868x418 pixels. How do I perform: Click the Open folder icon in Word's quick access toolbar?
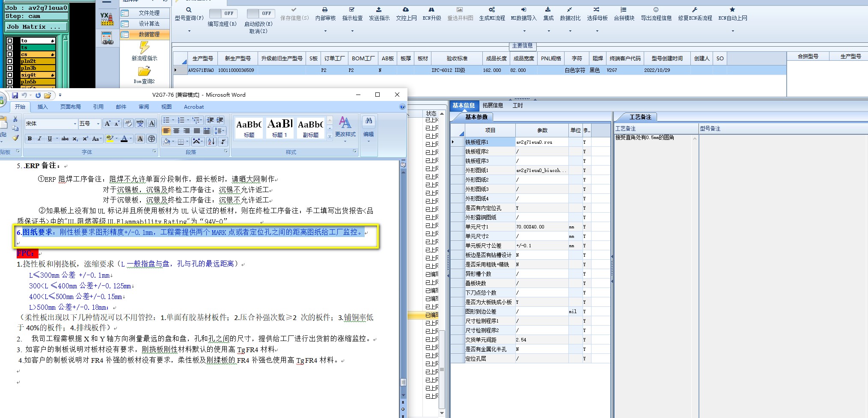point(48,95)
